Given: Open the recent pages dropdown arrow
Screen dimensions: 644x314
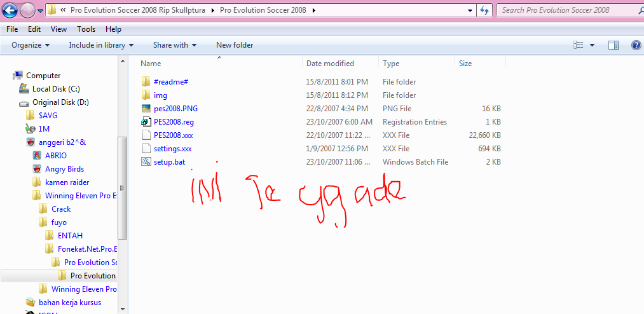Looking at the screenshot, I should [x=40, y=11].
